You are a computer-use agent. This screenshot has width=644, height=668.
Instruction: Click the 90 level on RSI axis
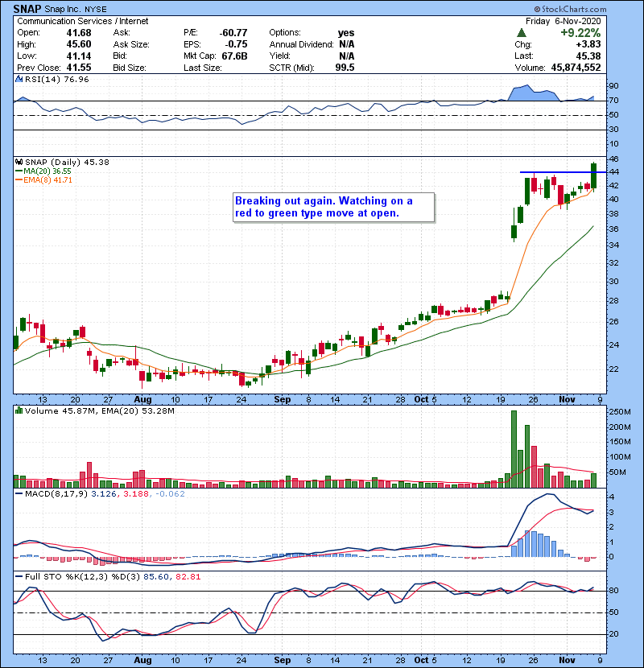(x=613, y=85)
